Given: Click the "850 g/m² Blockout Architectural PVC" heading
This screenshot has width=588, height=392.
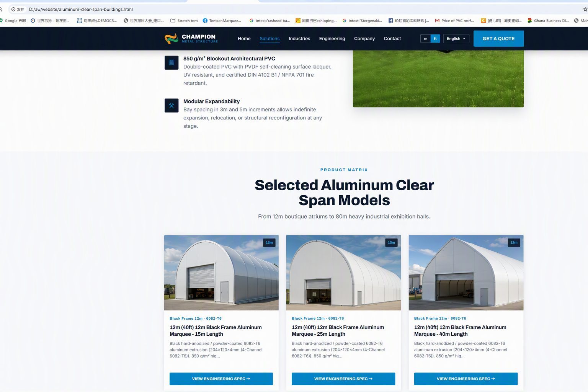Looking at the screenshot, I should click(x=229, y=59).
